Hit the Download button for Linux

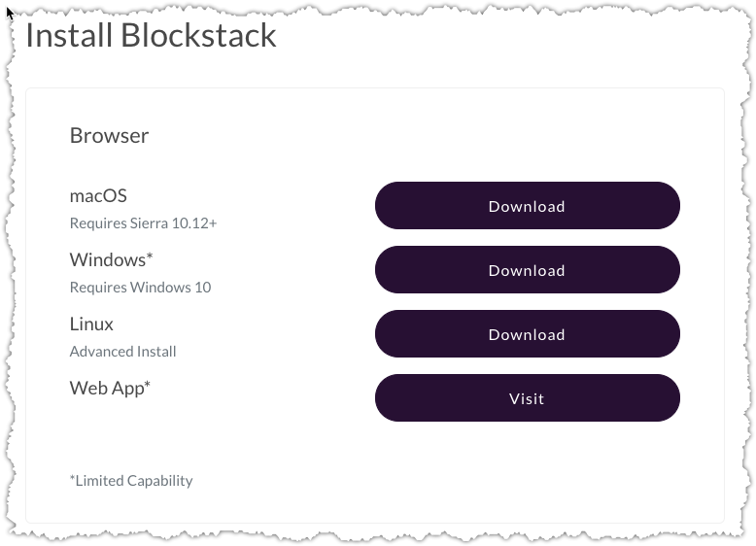(x=527, y=334)
